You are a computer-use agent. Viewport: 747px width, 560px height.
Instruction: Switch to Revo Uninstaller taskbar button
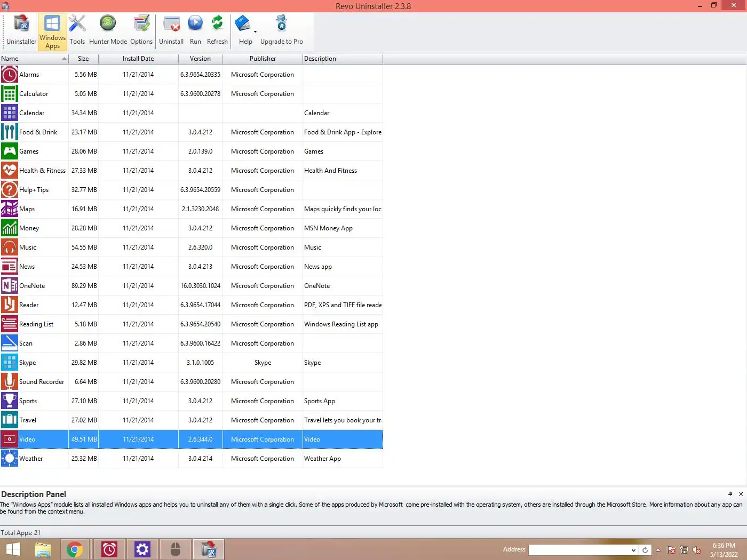[x=209, y=549]
